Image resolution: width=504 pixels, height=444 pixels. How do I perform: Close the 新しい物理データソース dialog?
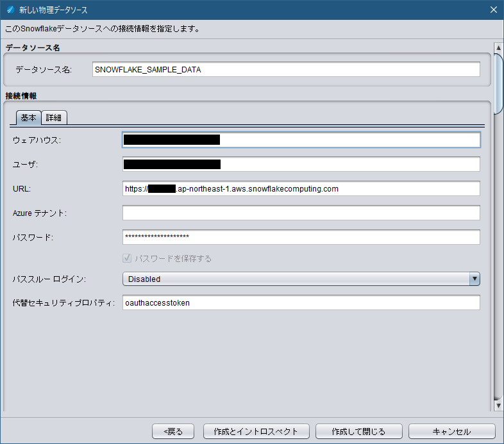click(494, 10)
